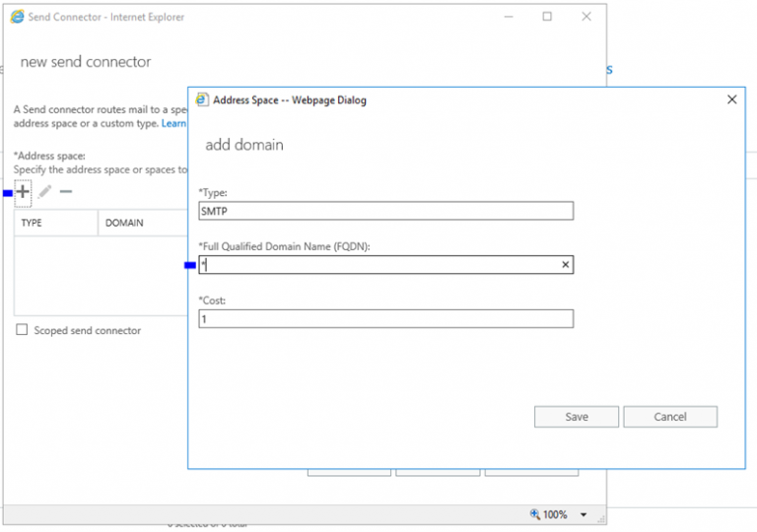Screen dimensions: 757x532
Task: Select the TYPE column header
Action: click(x=56, y=223)
